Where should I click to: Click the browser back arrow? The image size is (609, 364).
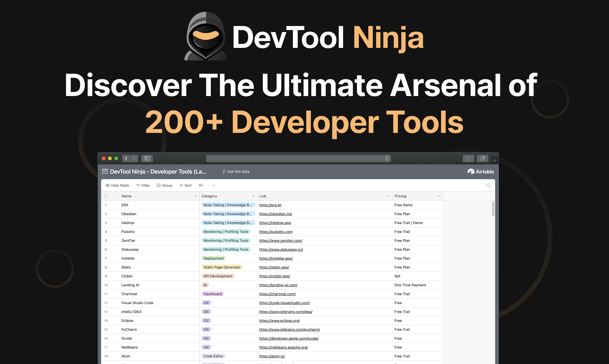tap(126, 159)
